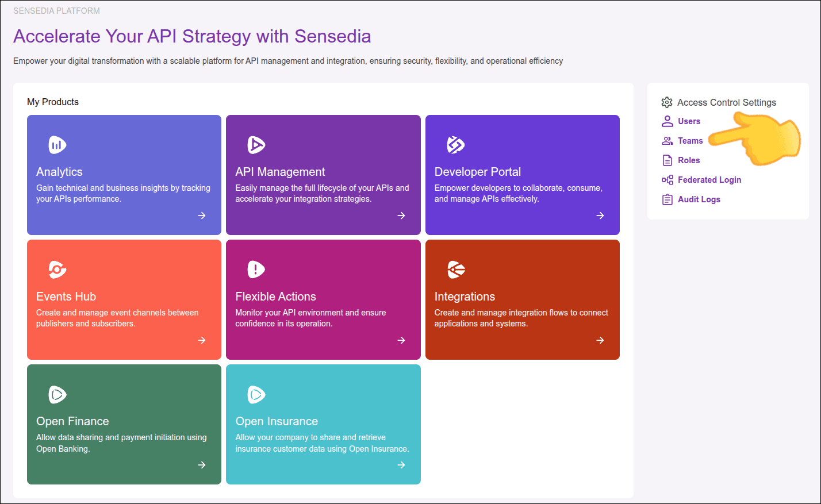The image size is (821, 504).
Task: Click the arrow on the Developer Portal card
Action: pyautogui.click(x=600, y=216)
